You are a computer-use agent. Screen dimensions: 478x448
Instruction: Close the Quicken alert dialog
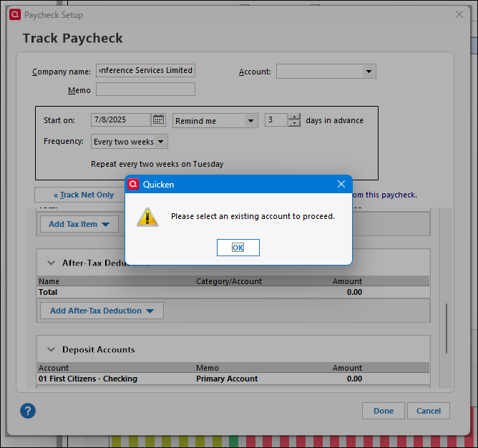(341, 184)
